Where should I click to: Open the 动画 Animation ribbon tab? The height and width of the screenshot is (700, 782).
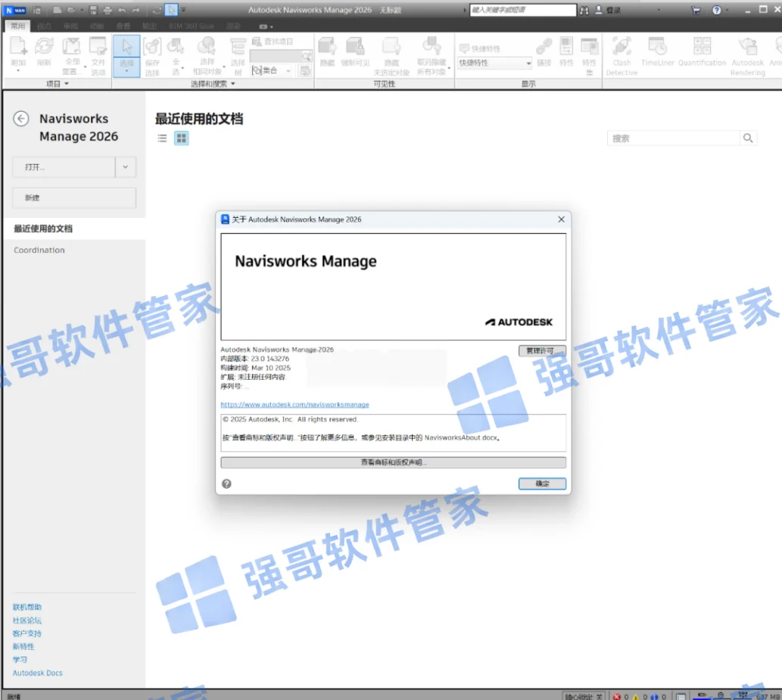[x=97, y=26]
